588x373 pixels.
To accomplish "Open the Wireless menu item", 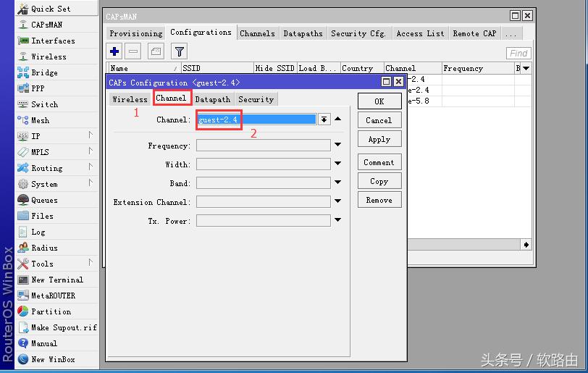I will [56, 56].
